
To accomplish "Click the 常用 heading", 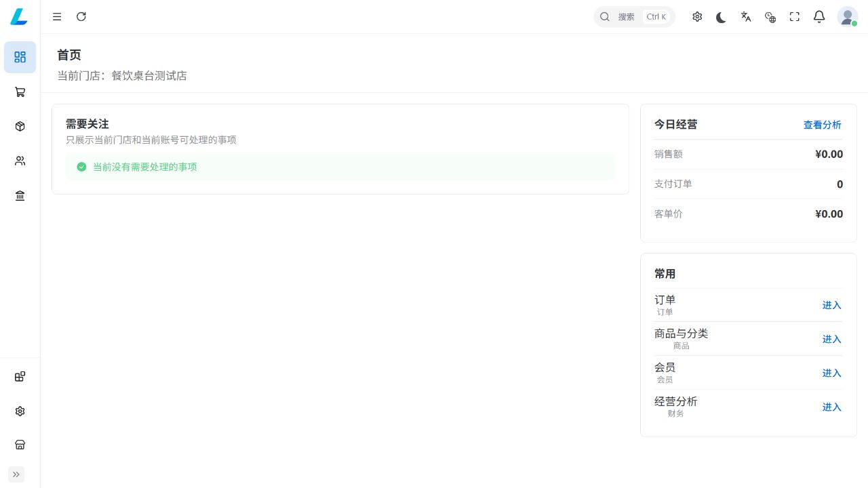I will click(665, 274).
